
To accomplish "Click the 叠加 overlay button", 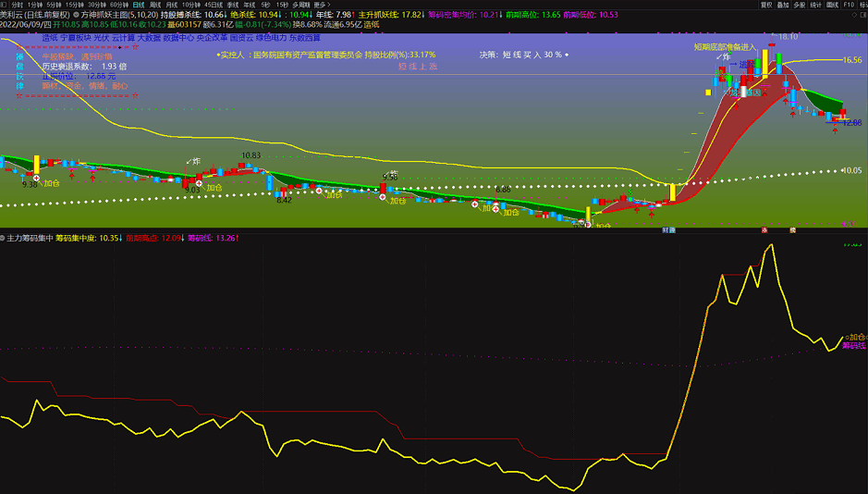I will (x=783, y=5).
